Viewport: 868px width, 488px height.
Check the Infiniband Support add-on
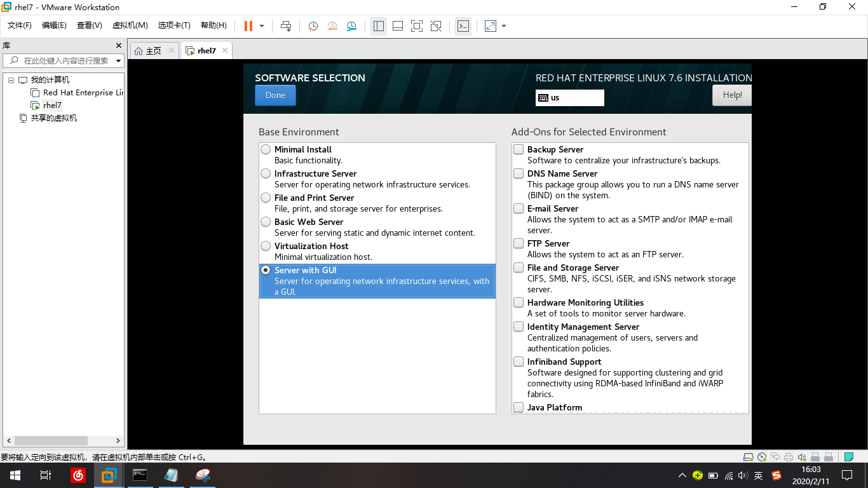(x=519, y=362)
